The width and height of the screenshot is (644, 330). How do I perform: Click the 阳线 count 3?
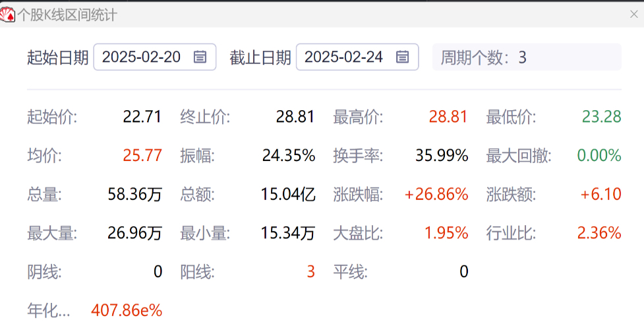pyautogui.click(x=310, y=272)
